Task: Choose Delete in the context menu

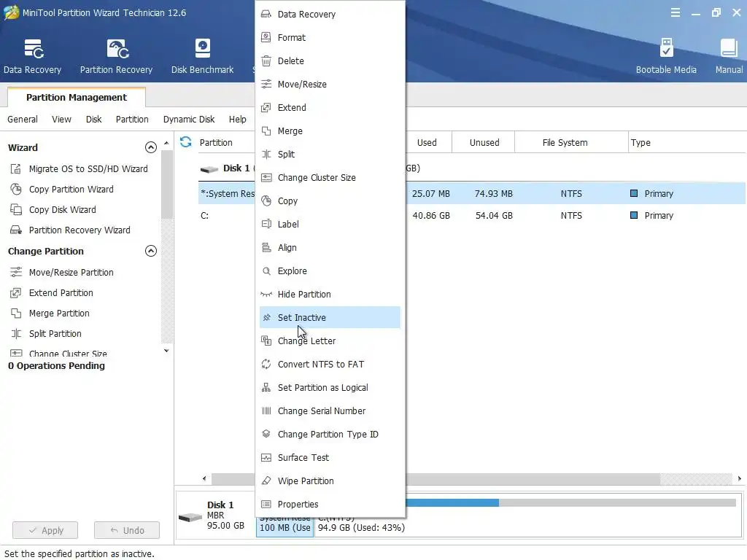Action: point(330,61)
